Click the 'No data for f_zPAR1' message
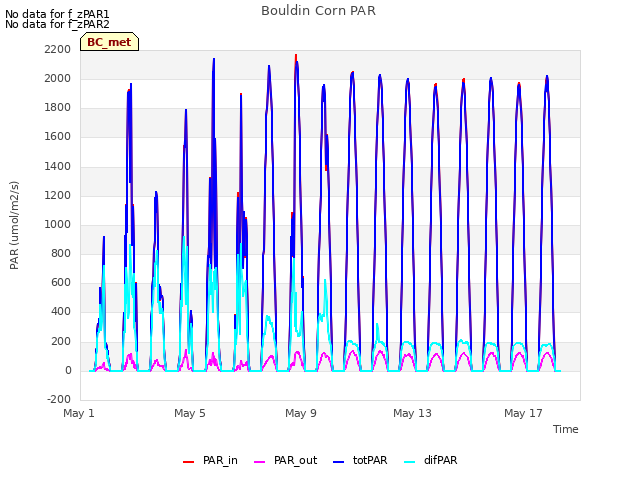This screenshot has width=640, height=480. click(x=57, y=14)
